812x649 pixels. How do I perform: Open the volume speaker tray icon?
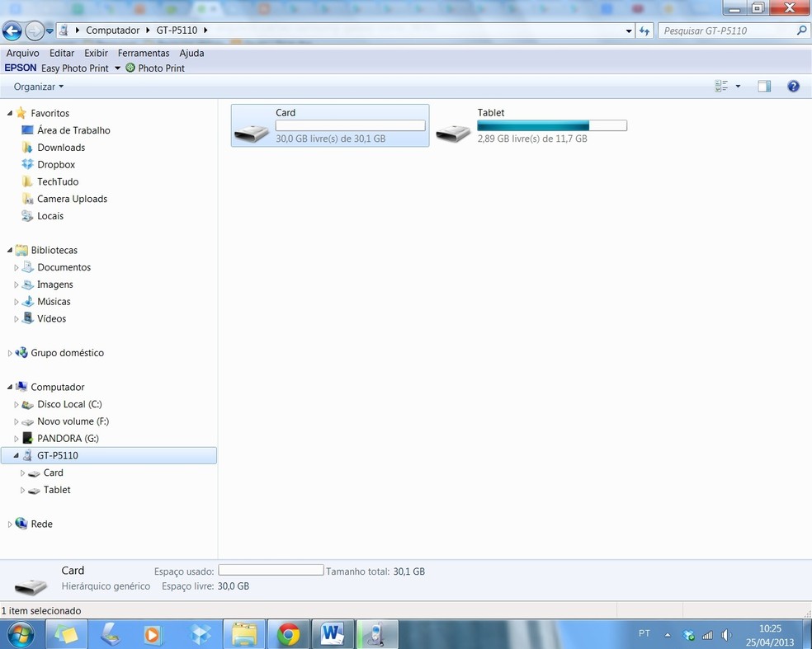(x=726, y=634)
